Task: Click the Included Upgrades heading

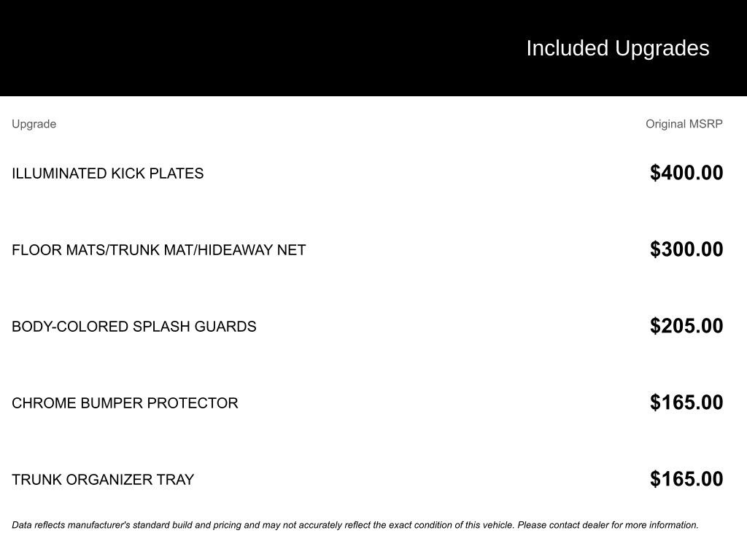Action: pyautogui.click(x=617, y=48)
